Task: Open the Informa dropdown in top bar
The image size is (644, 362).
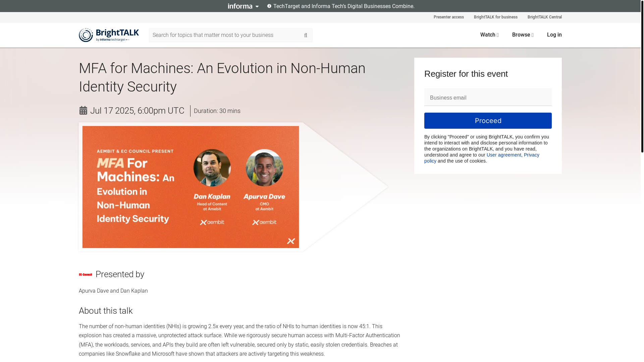Action: click(243, 6)
